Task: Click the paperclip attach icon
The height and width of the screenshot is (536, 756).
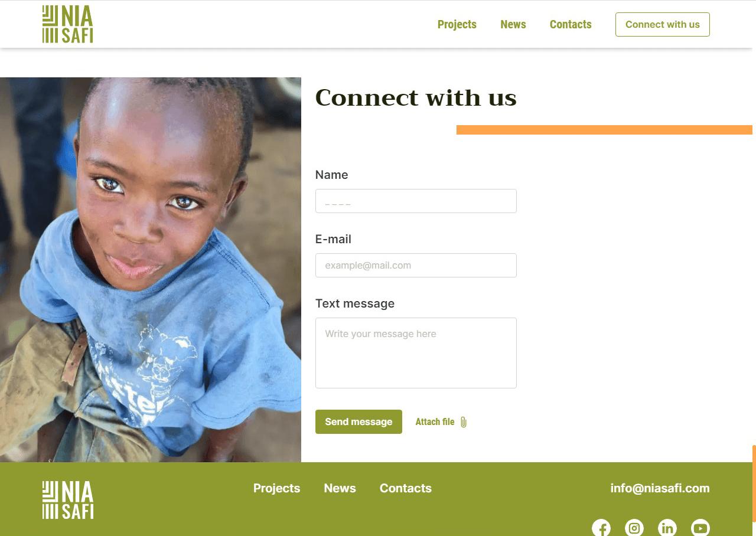Action: point(463,422)
